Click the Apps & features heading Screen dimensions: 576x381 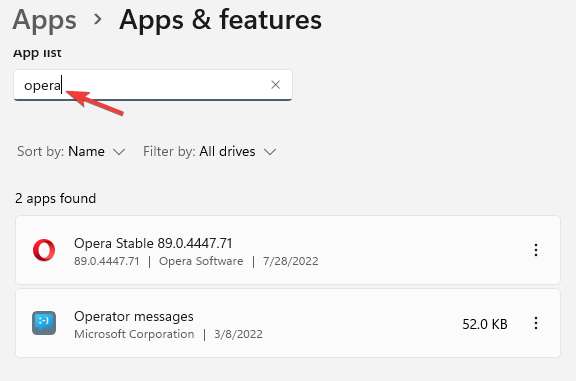click(220, 19)
